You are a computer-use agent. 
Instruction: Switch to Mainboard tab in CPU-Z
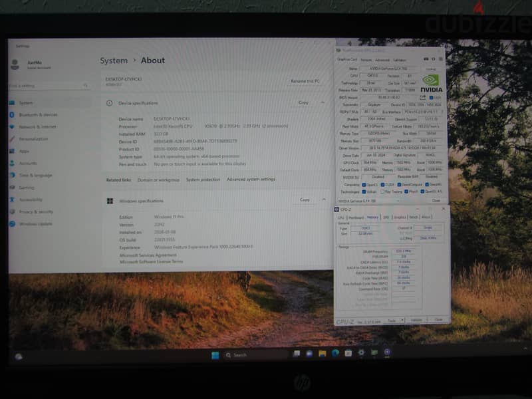pyautogui.click(x=356, y=217)
